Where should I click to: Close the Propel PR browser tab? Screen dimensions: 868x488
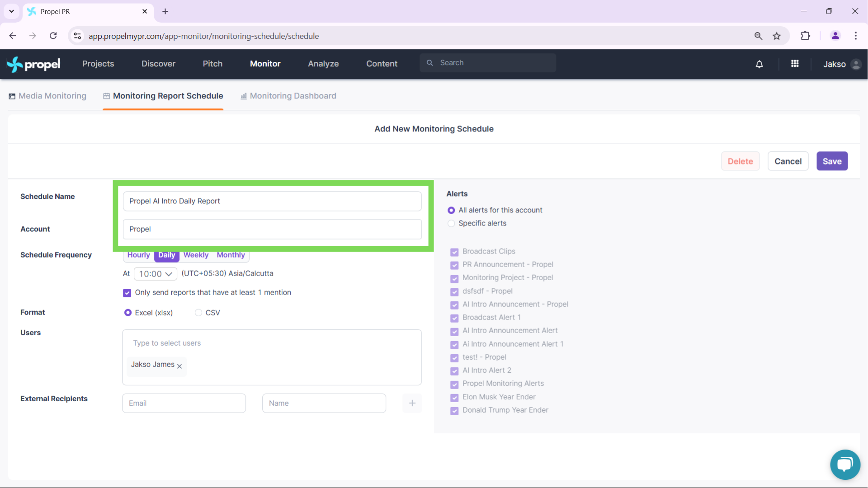click(x=145, y=11)
